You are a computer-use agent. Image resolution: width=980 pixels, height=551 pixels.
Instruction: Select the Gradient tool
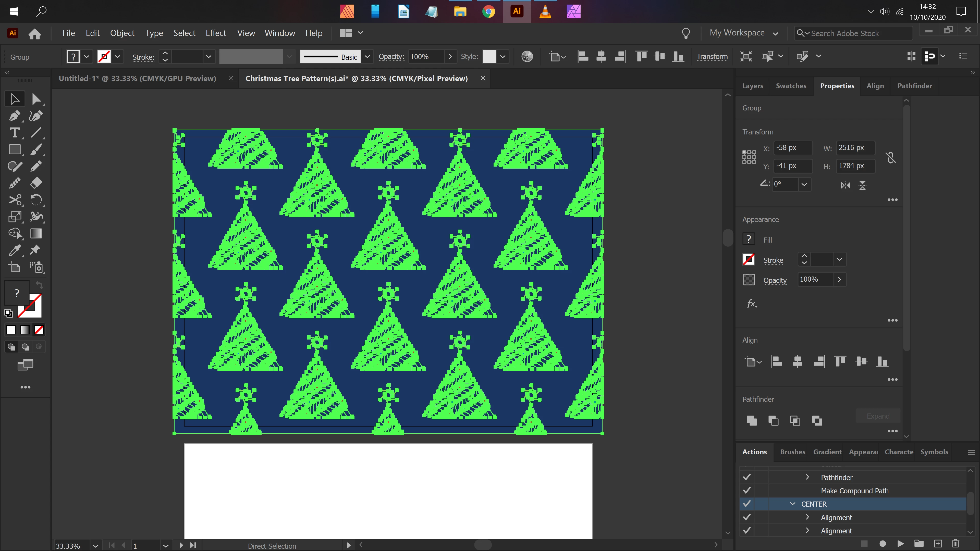tap(36, 233)
